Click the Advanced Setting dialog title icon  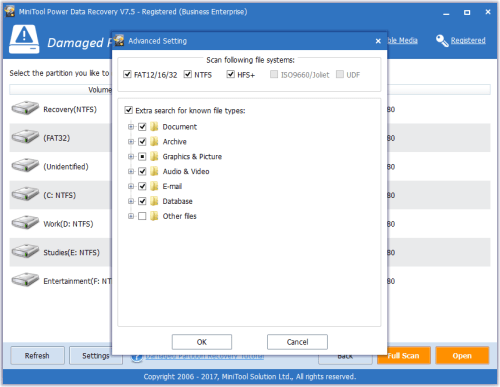click(119, 41)
